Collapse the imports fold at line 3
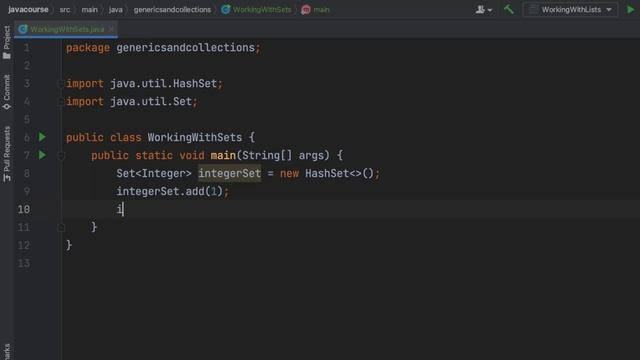The height and width of the screenshot is (360, 640). click(x=61, y=84)
